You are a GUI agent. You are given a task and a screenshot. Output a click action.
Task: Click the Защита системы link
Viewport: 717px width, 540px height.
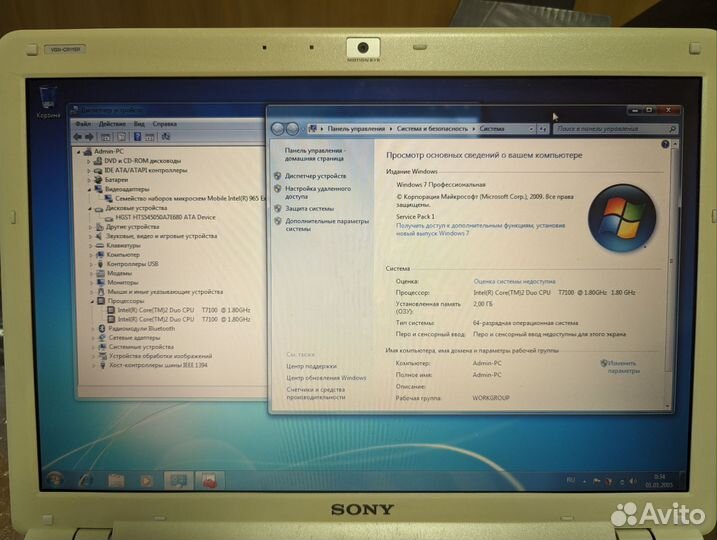click(x=309, y=209)
